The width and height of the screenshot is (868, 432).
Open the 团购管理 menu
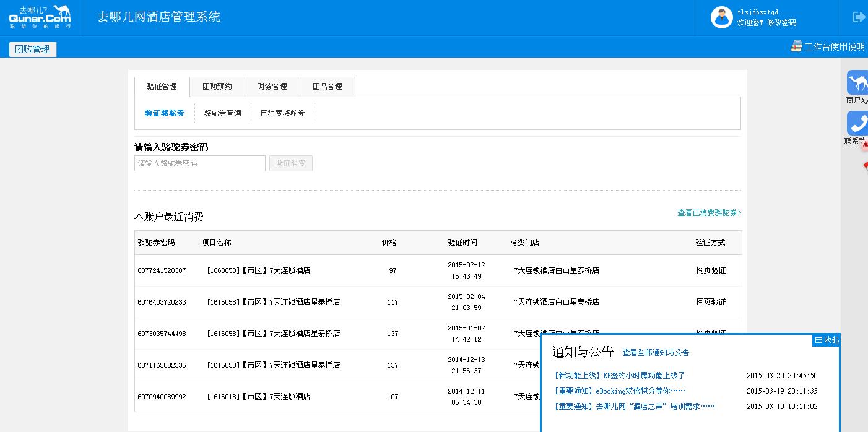tap(33, 50)
